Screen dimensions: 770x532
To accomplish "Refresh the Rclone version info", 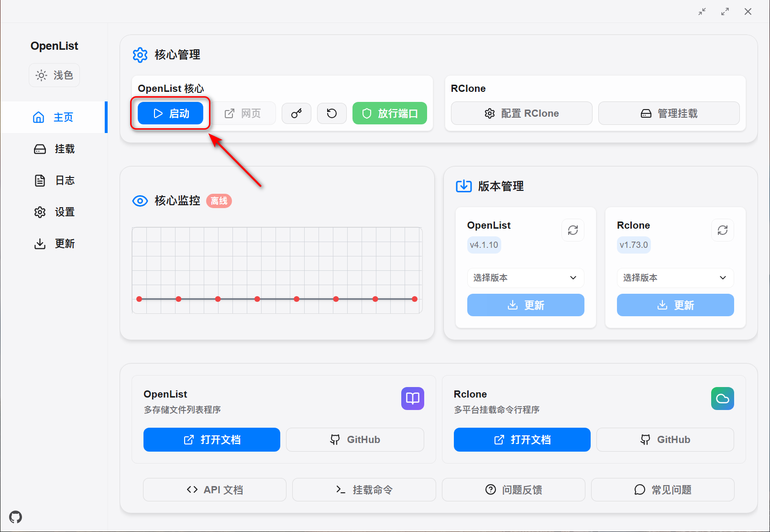I will click(x=722, y=230).
